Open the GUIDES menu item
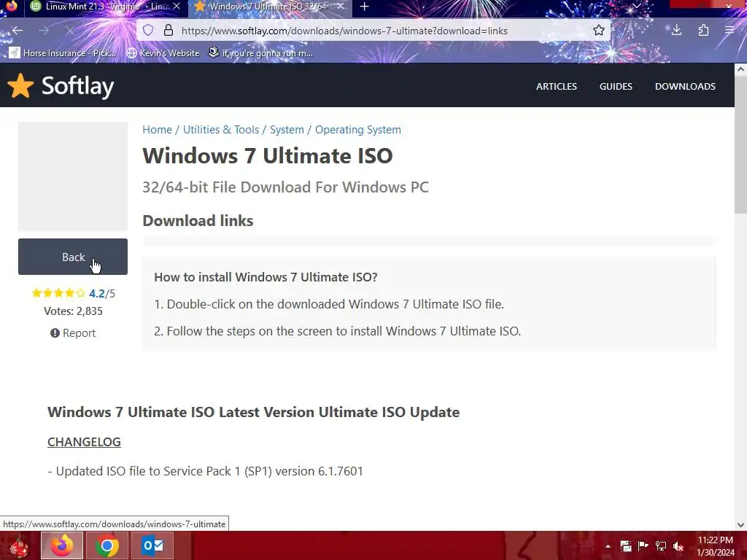 point(616,86)
